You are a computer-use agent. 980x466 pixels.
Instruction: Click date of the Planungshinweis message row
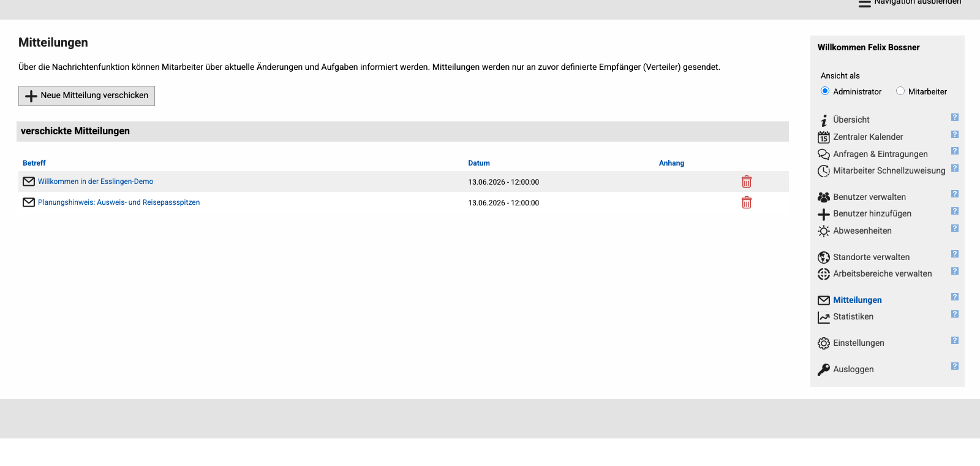pyautogui.click(x=503, y=203)
